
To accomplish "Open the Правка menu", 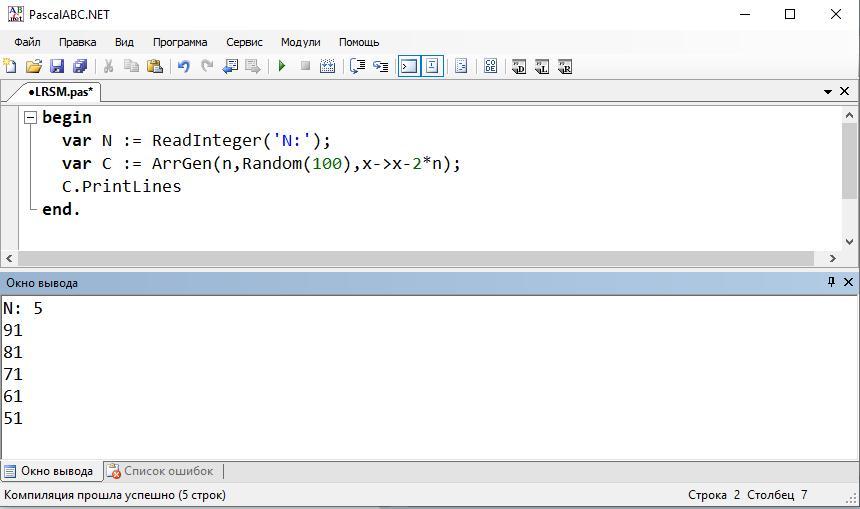I will (77, 42).
